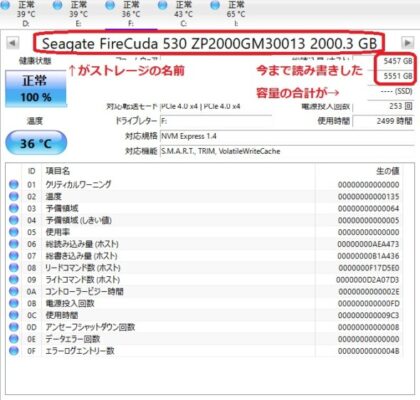Click the NVM Express 1.4 standard field
The width and height of the screenshot is (420, 400).
click(287, 136)
